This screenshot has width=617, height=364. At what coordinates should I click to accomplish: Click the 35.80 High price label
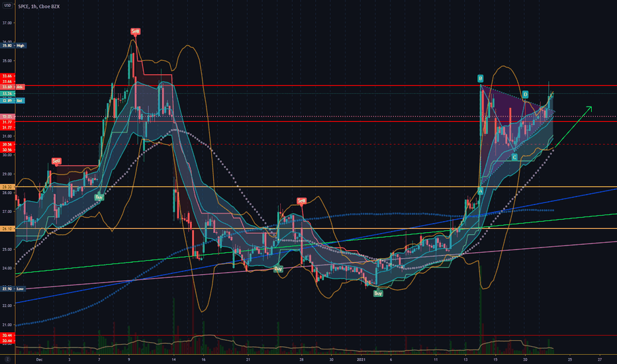pos(14,46)
